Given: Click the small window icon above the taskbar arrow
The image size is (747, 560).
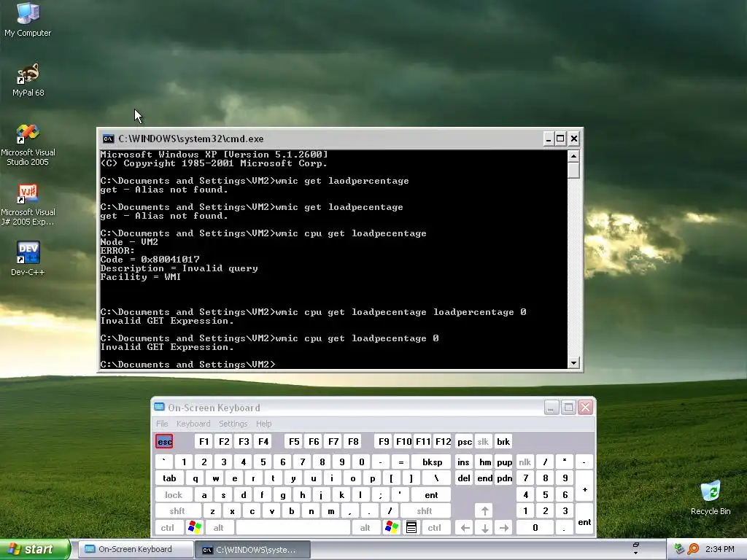Looking at the screenshot, I should [x=635, y=545].
